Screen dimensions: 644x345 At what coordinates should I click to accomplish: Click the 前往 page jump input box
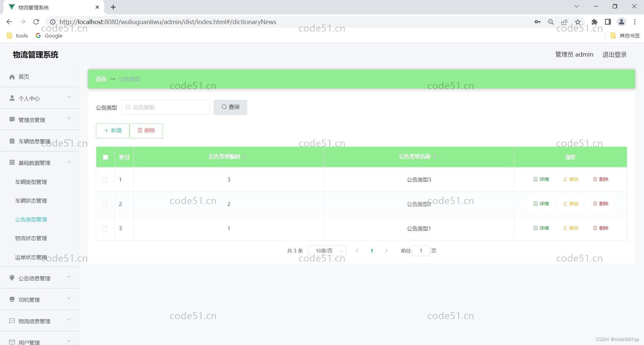pos(421,251)
